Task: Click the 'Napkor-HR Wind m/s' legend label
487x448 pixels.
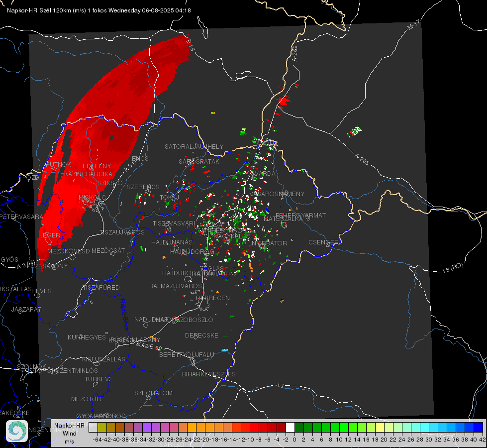Action: click(x=69, y=434)
